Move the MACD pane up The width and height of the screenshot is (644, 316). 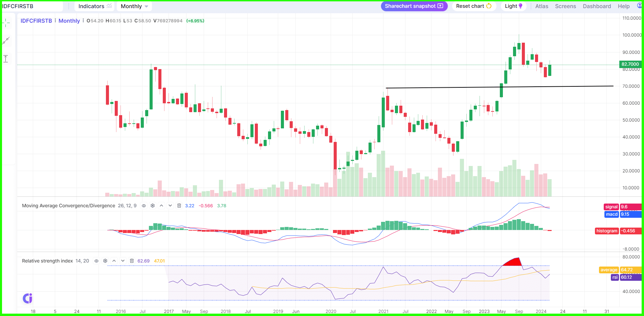(x=161, y=206)
